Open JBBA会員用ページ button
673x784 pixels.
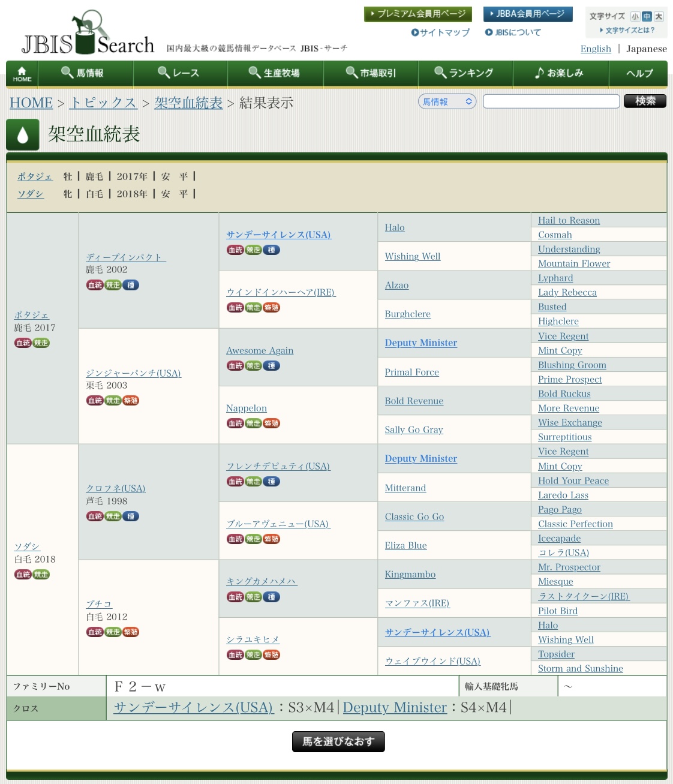coord(528,14)
